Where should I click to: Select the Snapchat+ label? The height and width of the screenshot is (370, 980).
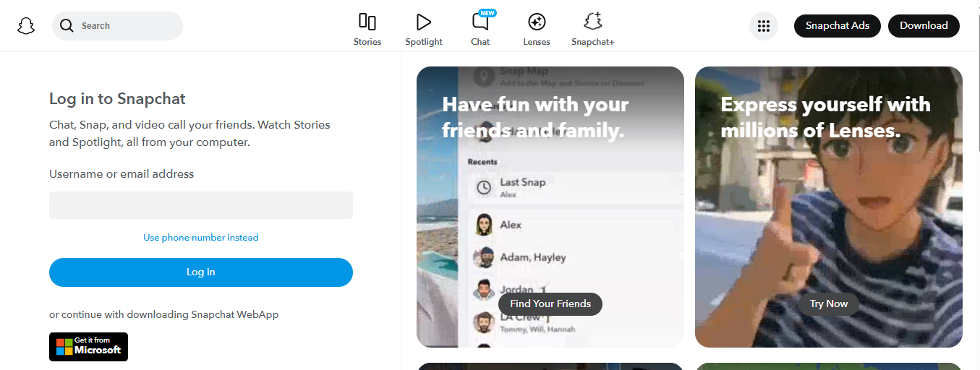click(x=593, y=42)
